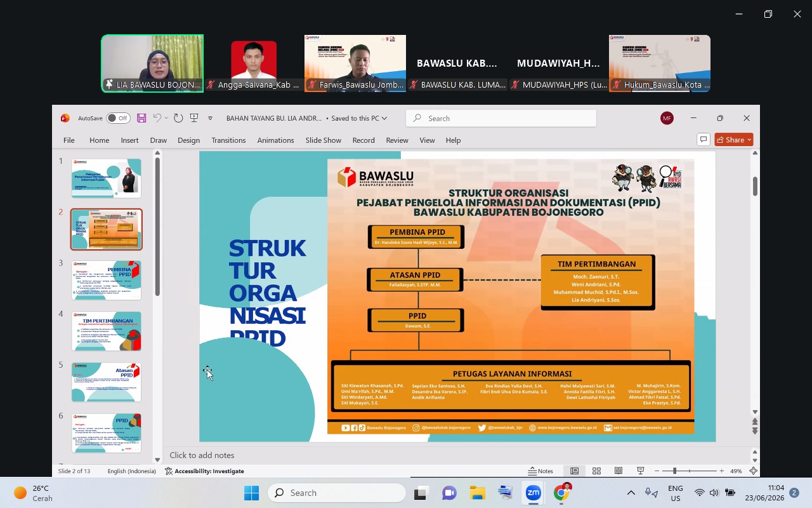Toggle the AutoSave switch

(118, 118)
